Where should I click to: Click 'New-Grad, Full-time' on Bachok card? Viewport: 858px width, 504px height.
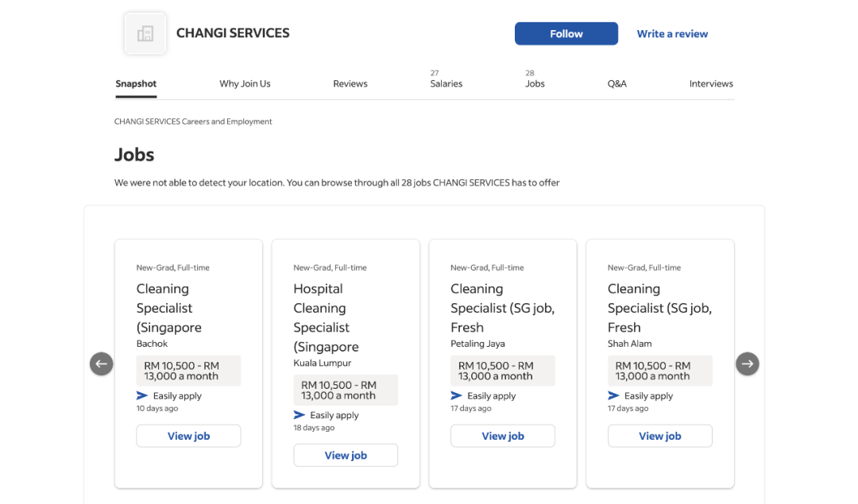(x=173, y=267)
